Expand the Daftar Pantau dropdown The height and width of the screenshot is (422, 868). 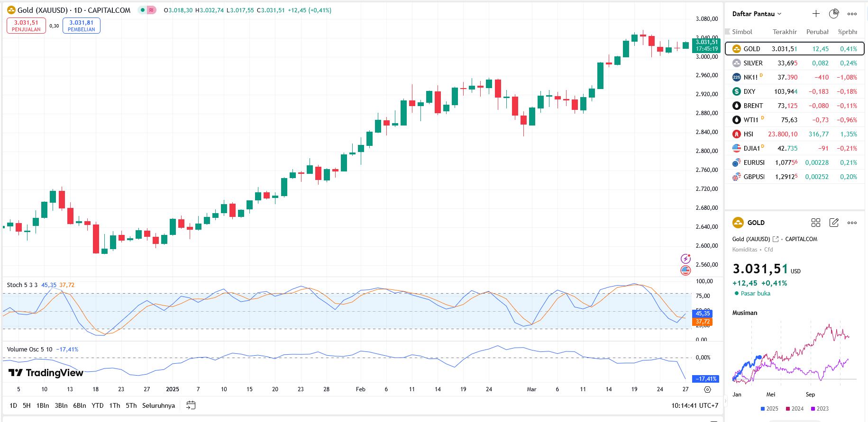[757, 14]
